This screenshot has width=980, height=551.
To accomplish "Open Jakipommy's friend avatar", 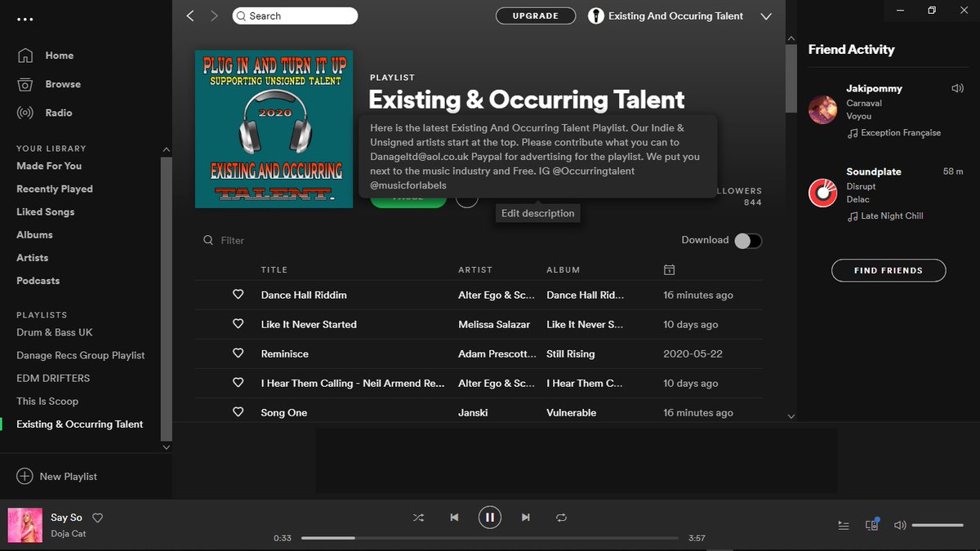I will tap(822, 109).
